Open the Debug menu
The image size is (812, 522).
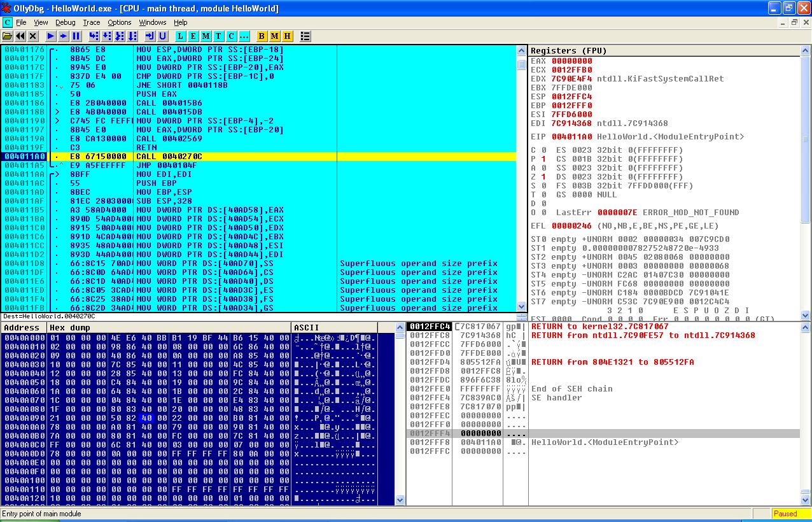coord(65,22)
